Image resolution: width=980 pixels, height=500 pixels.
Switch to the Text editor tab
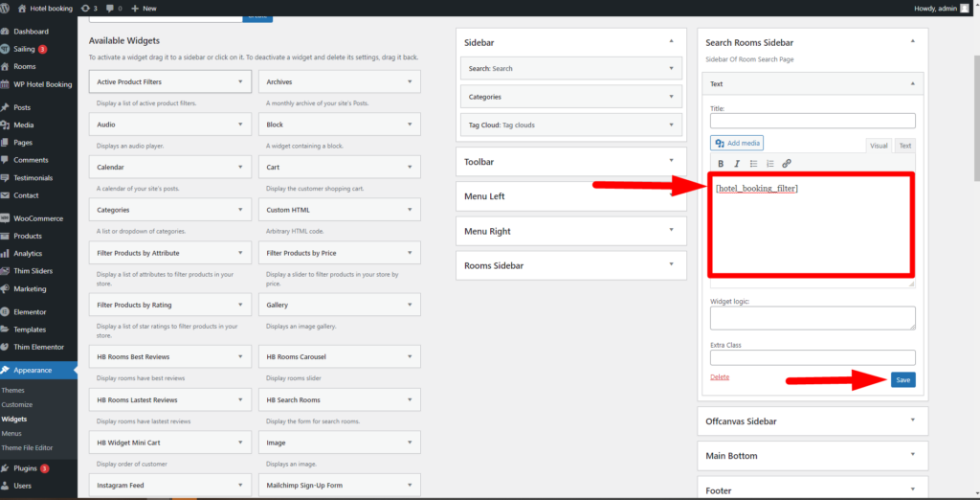click(903, 146)
